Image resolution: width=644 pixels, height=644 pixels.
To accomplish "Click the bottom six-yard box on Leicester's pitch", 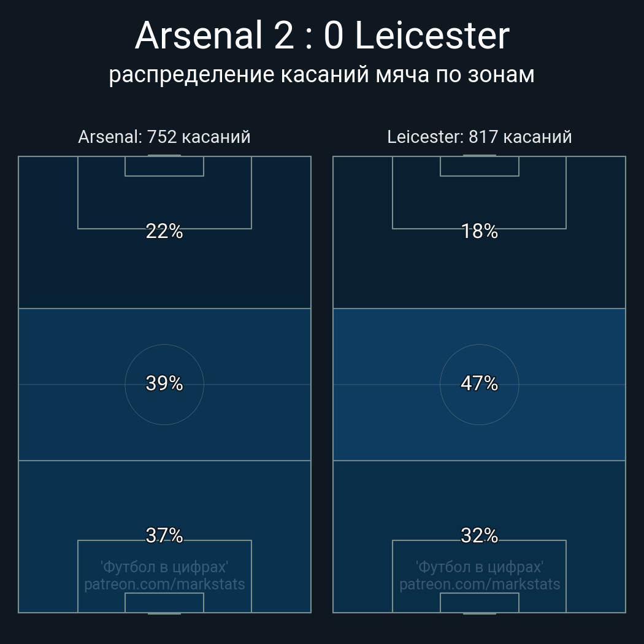I will (x=480, y=603).
